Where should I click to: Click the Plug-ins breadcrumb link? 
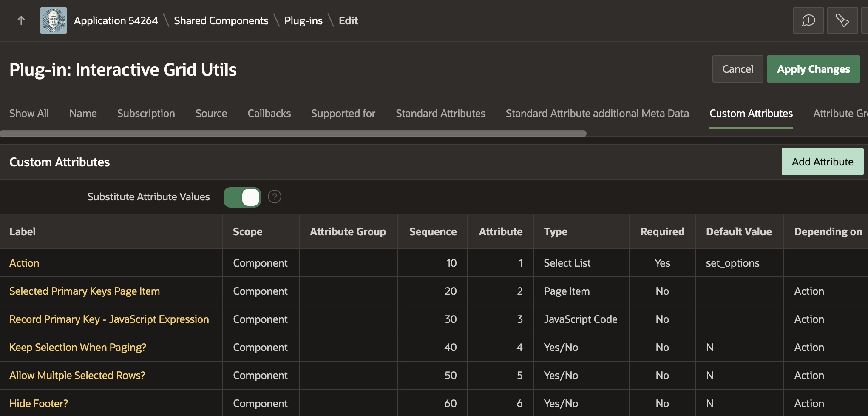point(304,20)
